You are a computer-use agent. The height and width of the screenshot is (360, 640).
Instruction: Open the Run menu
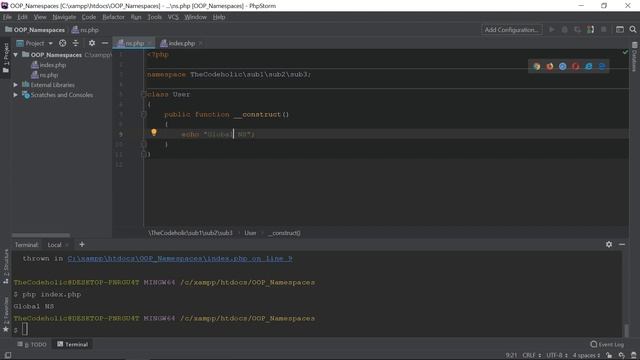click(x=136, y=17)
